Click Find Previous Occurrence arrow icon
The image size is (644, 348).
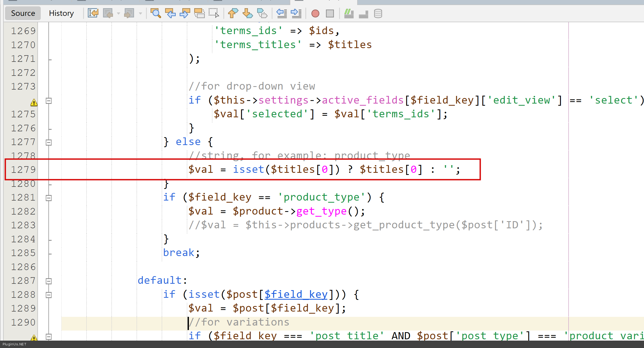(x=170, y=13)
